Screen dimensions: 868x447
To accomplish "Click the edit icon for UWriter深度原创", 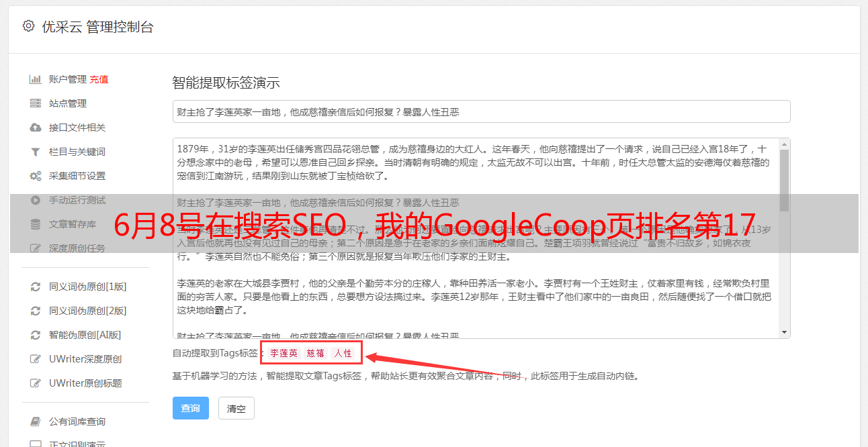I will coord(36,359).
